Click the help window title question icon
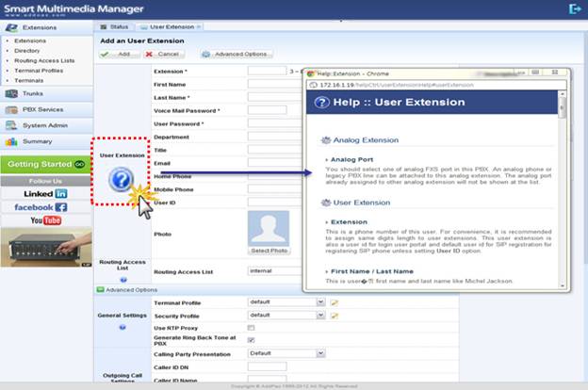 [321, 102]
